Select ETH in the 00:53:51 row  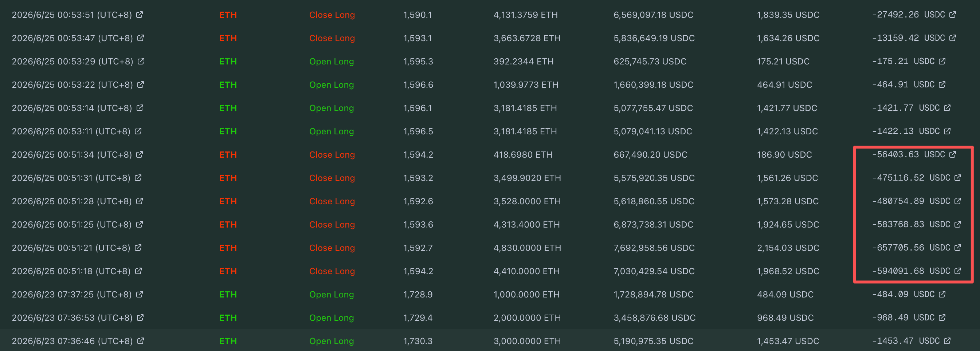tap(228, 15)
